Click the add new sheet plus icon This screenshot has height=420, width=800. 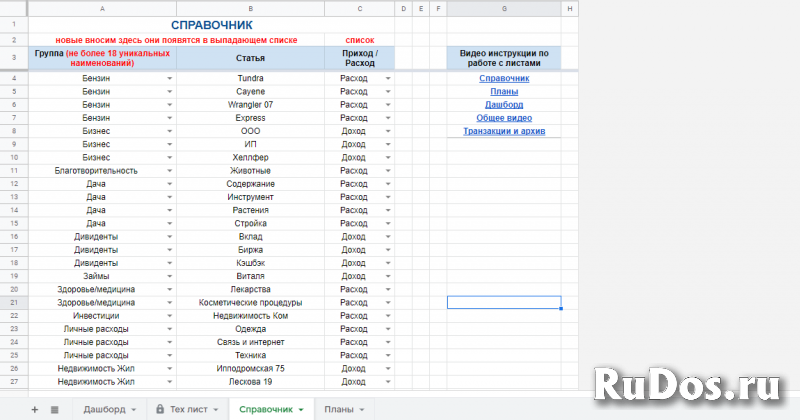pyautogui.click(x=34, y=409)
